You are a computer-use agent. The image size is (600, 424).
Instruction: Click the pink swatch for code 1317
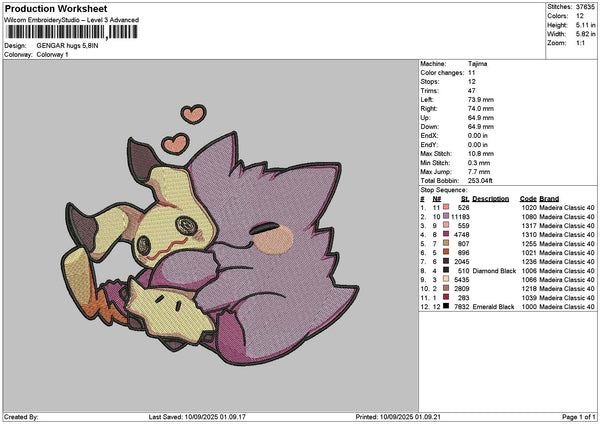pyautogui.click(x=446, y=225)
